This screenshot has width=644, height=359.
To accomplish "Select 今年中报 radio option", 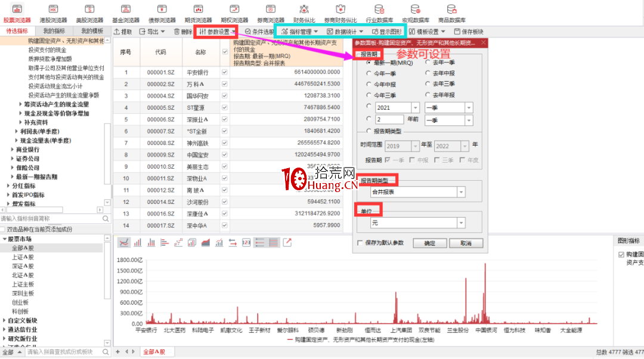I will tap(369, 84).
